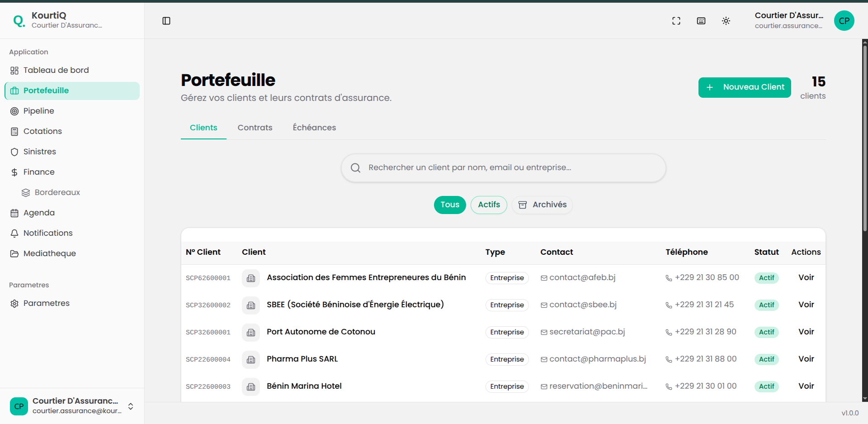The width and height of the screenshot is (868, 424).
Task: Open the Mediatheque section
Action: click(50, 253)
